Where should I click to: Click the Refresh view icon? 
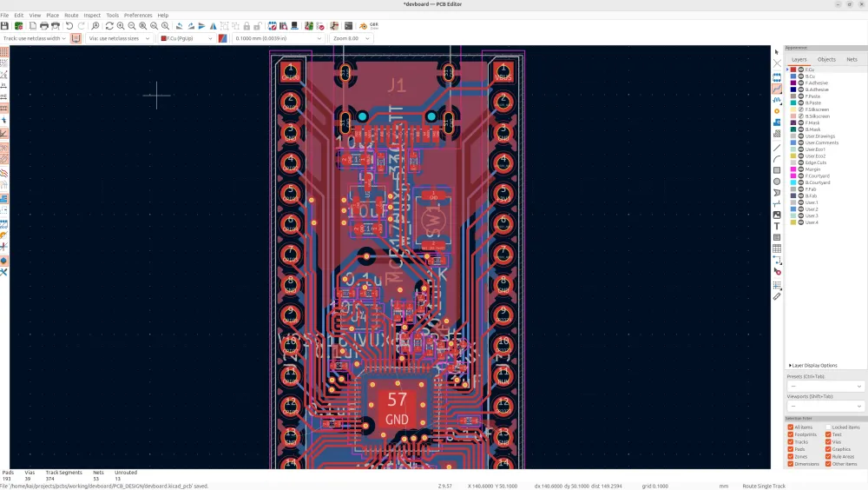point(109,26)
